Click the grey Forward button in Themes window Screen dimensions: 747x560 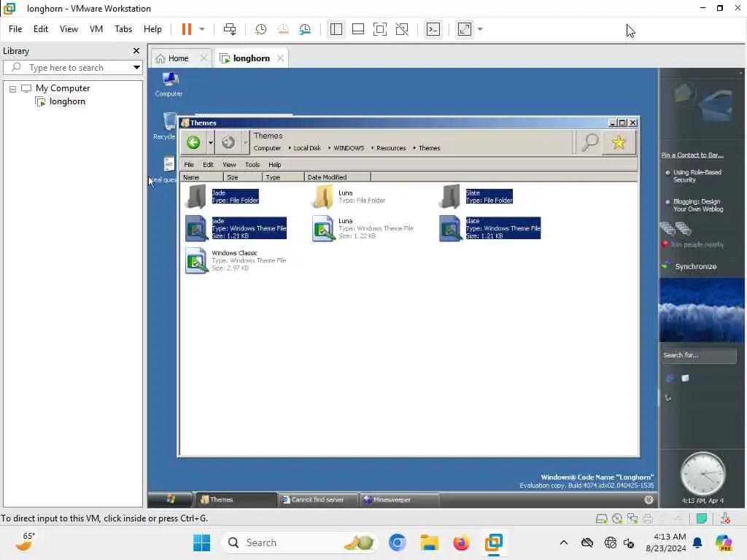[228, 142]
